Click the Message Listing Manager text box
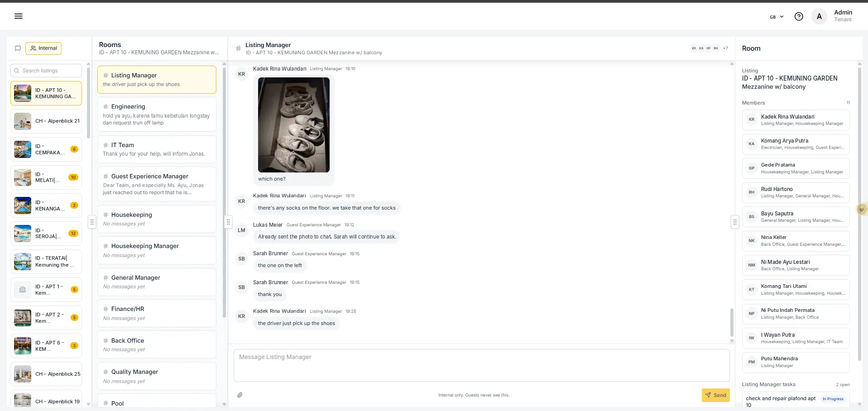The width and height of the screenshot is (868, 411). coord(481,365)
